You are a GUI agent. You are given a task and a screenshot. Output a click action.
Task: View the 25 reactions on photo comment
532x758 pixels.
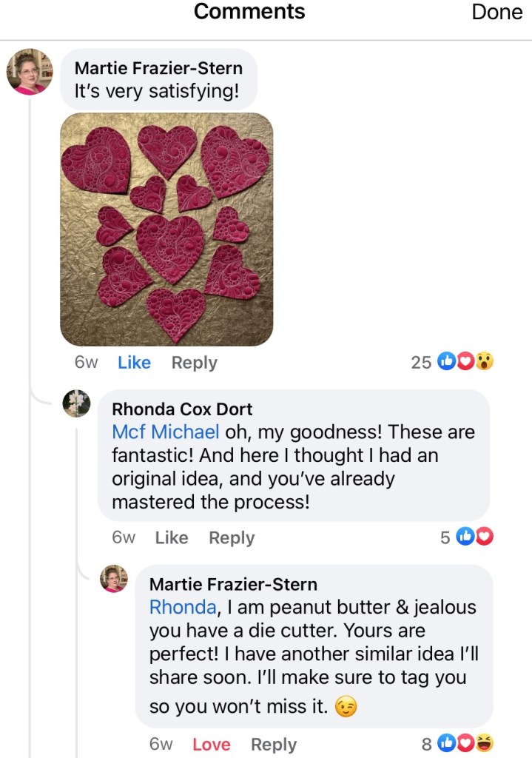click(x=451, y=362)
